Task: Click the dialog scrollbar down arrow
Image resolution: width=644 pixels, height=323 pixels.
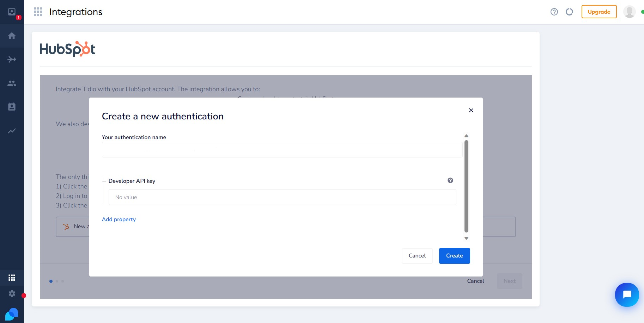Action: [466, 238]
